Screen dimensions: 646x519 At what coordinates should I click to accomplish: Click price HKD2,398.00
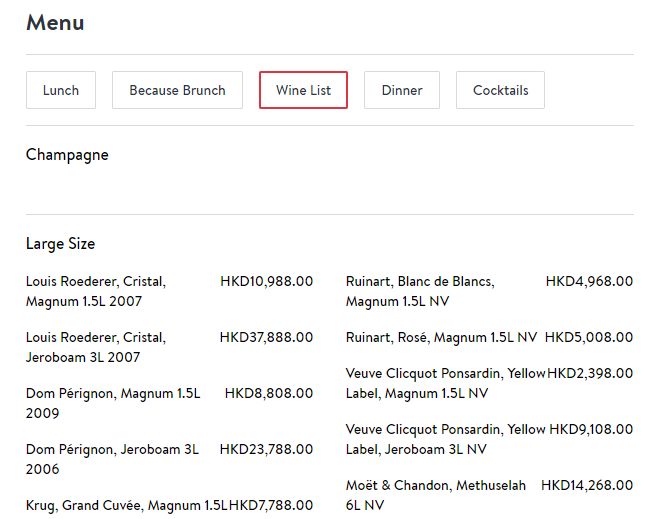pyautogui.click(x=590, y=374)
